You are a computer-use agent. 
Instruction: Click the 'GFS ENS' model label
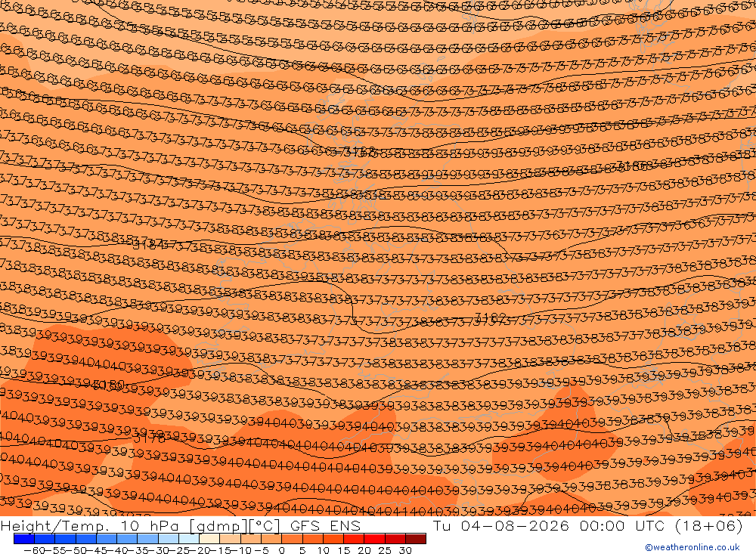tap(325, 525)
